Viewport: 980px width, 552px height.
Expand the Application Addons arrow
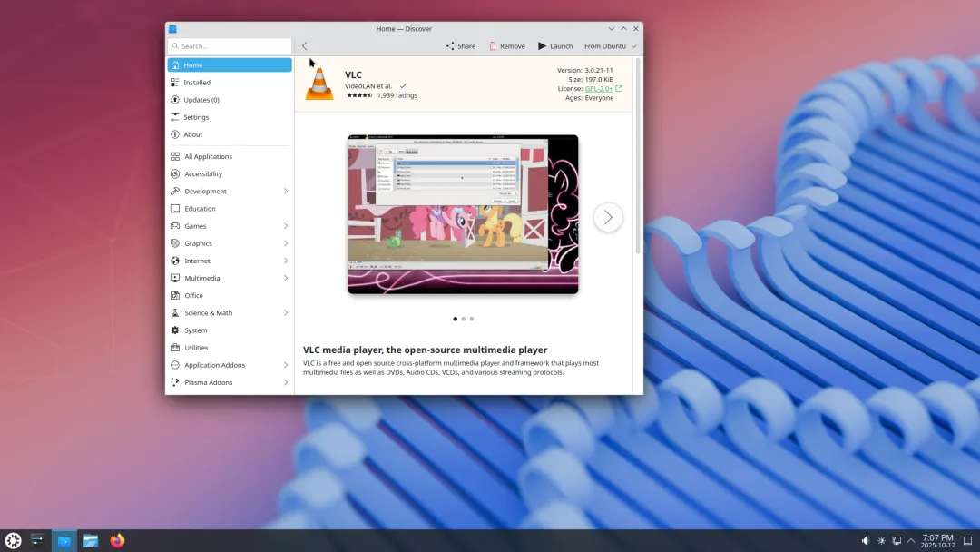pos(286,365)
